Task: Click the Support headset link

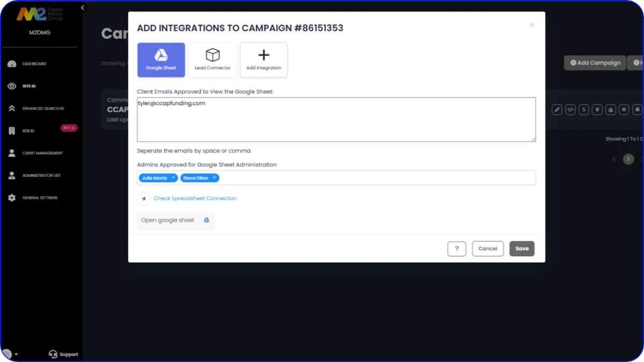Action: 63,354
